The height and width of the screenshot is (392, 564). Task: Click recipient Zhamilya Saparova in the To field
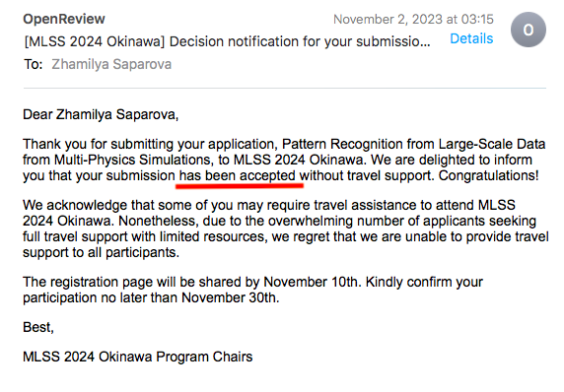click(111, 64)
